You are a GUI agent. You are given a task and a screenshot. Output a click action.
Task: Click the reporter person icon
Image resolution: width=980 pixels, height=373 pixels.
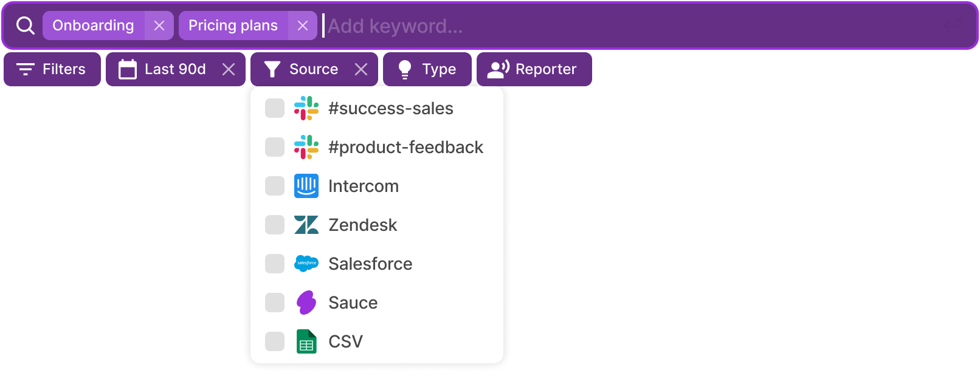497,69
